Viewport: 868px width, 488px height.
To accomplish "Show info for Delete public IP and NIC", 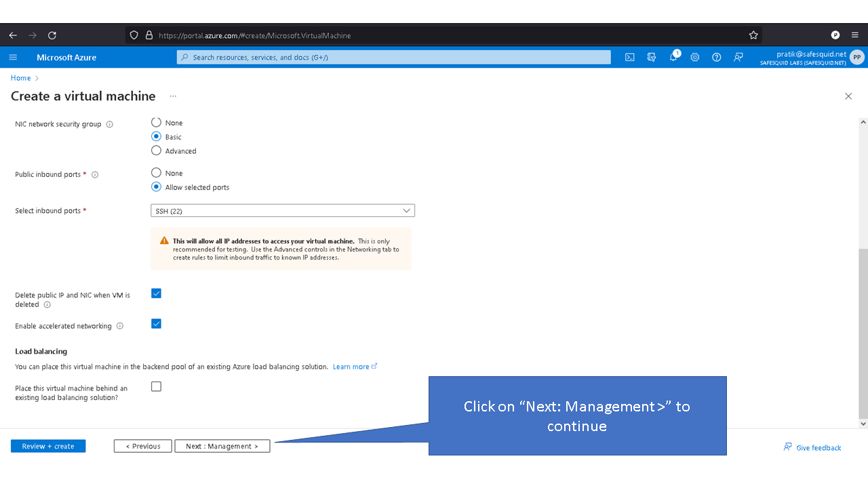I will point(47,305).
